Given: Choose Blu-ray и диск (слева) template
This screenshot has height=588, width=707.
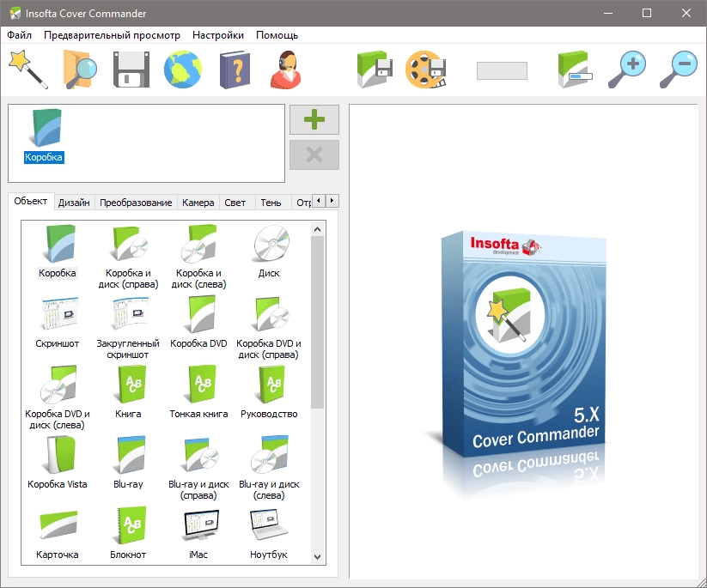Looking at the screenshot, I should (x=269, y=469).
